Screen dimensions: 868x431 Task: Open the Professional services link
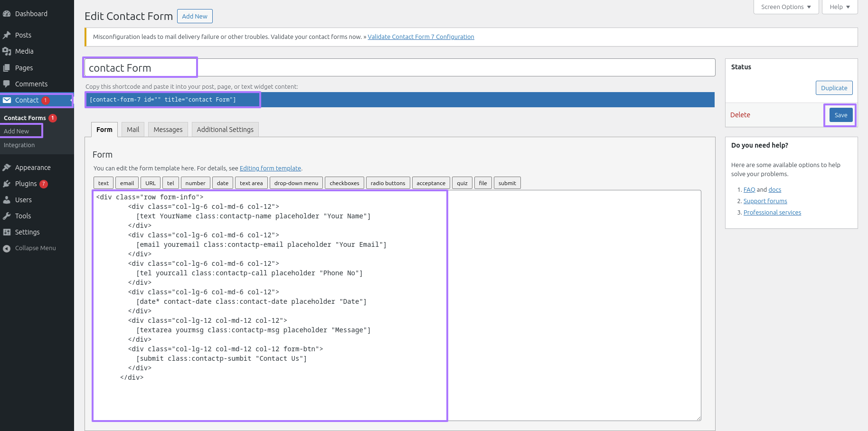click(x=772, y=213)
